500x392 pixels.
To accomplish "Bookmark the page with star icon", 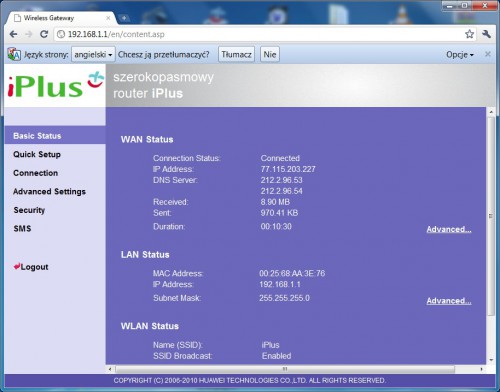I will [470, 34].
